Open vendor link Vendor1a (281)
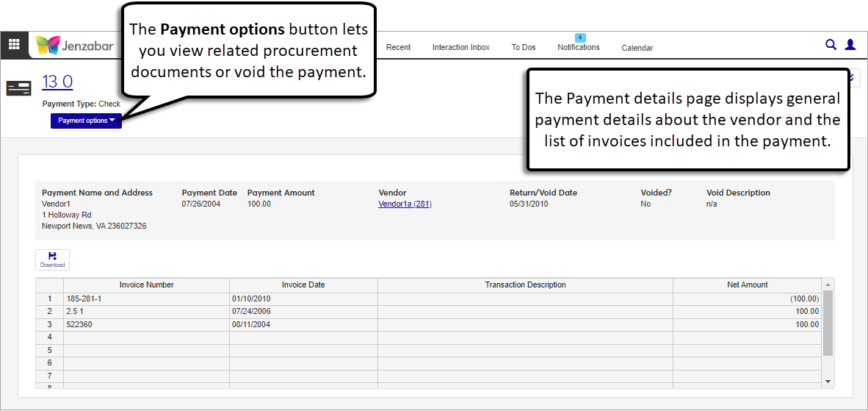 [405, 204]
